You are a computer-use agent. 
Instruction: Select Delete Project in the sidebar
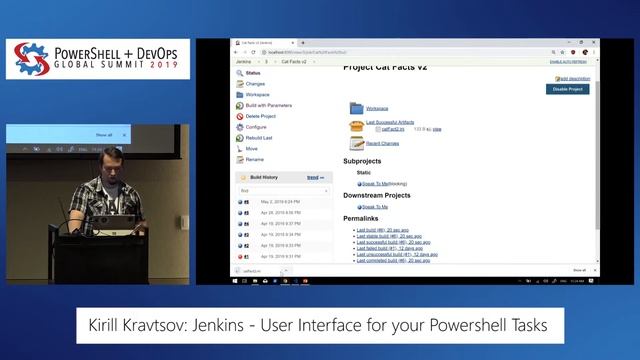pyautogui.click(x=260, y=116)
